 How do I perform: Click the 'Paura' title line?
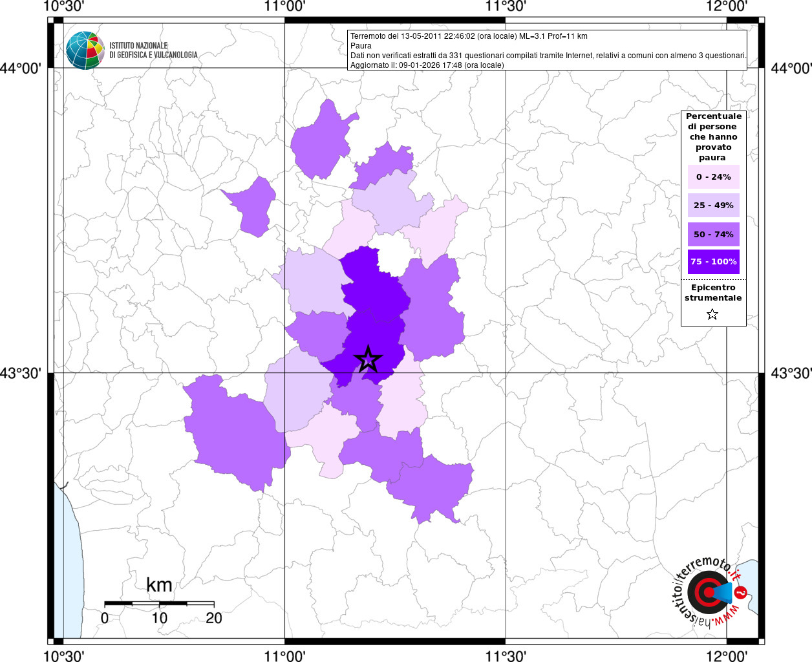pyautogui.click(x=361, y=46)
